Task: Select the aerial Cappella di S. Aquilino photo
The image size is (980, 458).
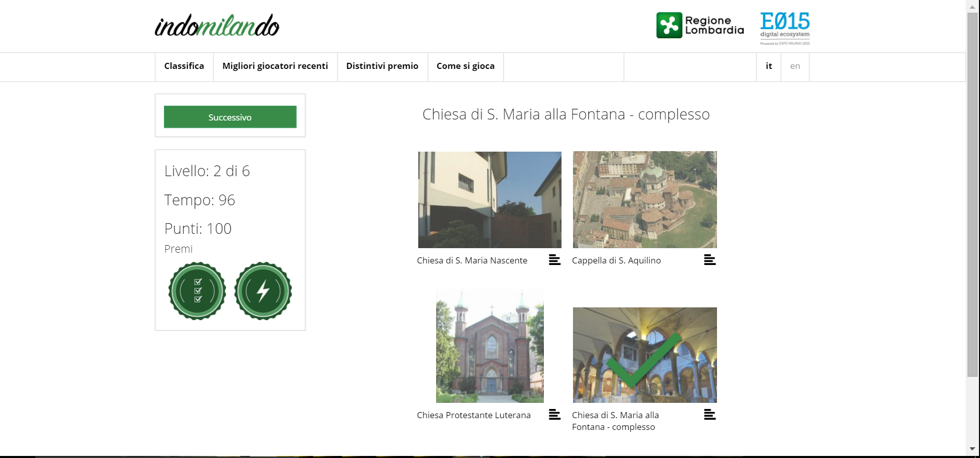Action: click(644, 200)
